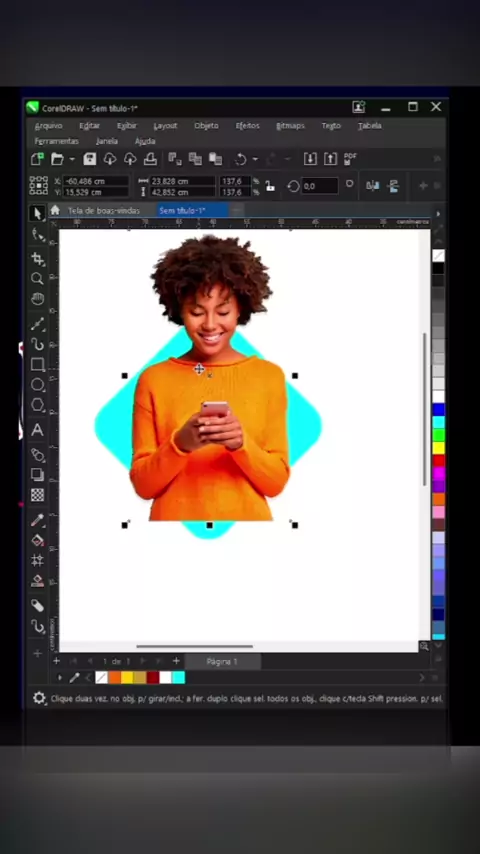Expand document palette arrow at bottom

(60, 678)
